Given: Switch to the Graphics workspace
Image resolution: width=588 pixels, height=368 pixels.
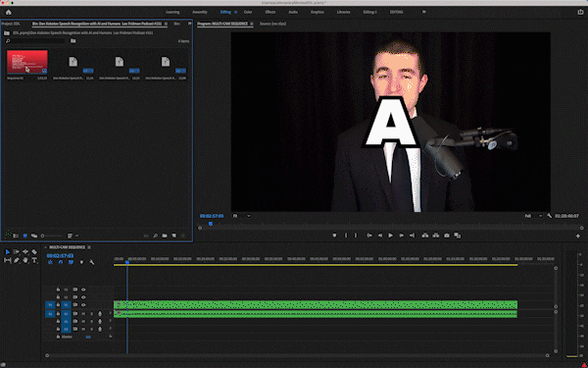Looking at the screenshot, I should (318, 12).
